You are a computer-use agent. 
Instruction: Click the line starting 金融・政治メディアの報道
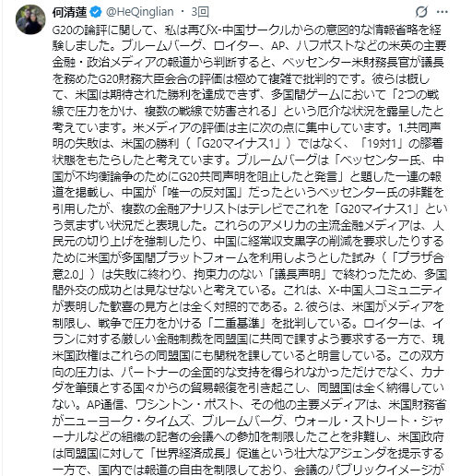click(248, 63)
